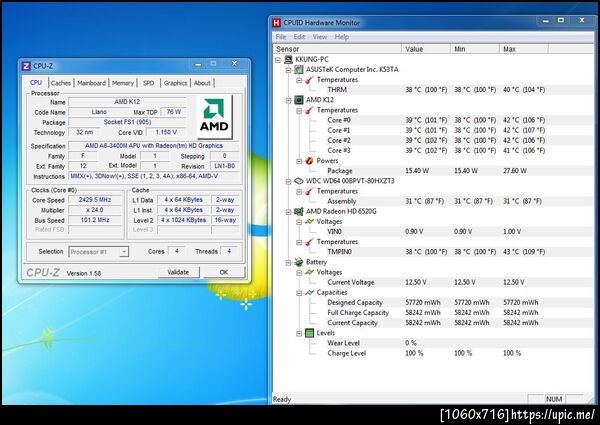The image size is (600, 425).
Task: Click the CPU-Z title bar icon
Action: (x=26, y=66)
